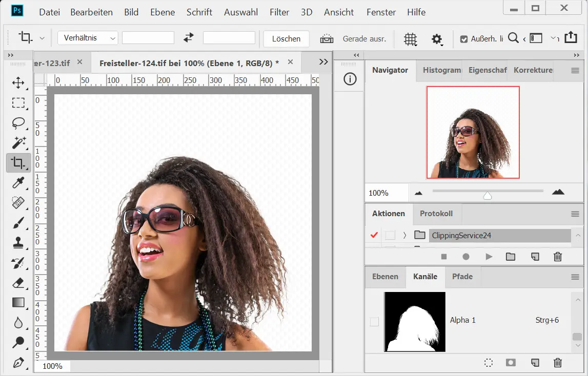Click the swap width and height arrows
The height and width of the screenshot is (376, 588).
pos(189,38)
